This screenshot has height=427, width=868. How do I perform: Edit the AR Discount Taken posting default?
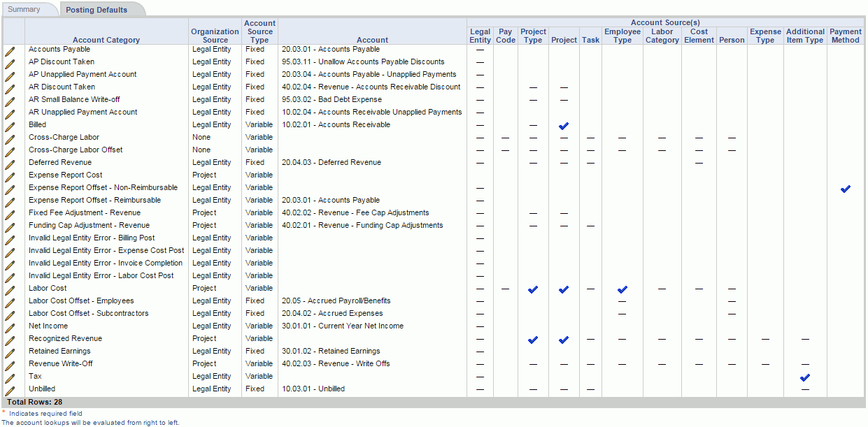point(10,89)
